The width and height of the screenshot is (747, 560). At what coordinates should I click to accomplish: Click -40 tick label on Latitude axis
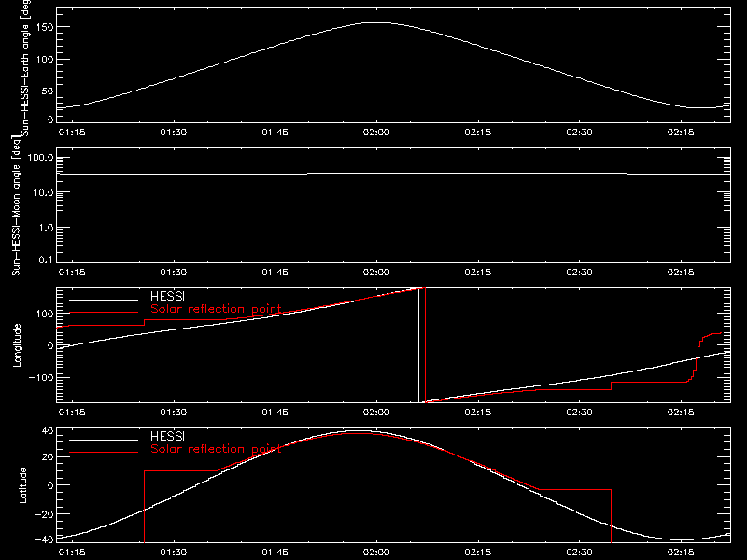pos(44,539)
